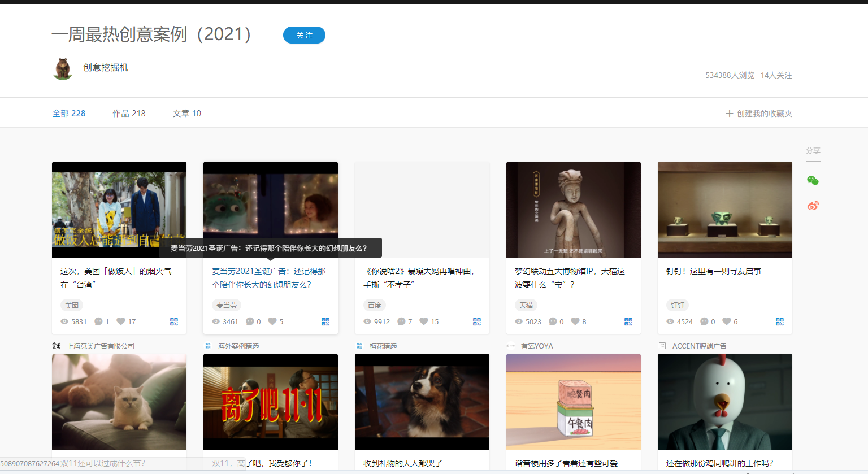The height and width of the screenshot is (474, 868).
Task: Open bronze masks thumbnail for 钉钉
Action: click(725, 210)
